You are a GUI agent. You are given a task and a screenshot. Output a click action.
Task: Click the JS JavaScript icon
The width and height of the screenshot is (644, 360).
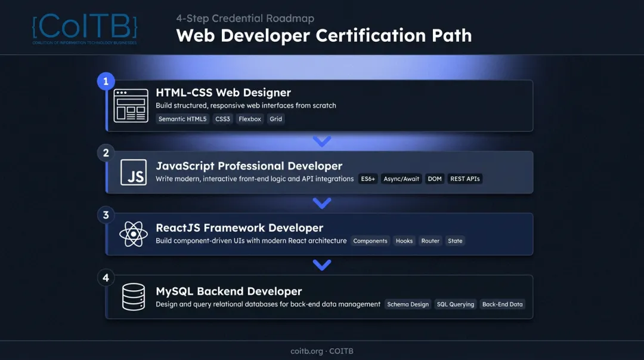[x=134, y=173]
